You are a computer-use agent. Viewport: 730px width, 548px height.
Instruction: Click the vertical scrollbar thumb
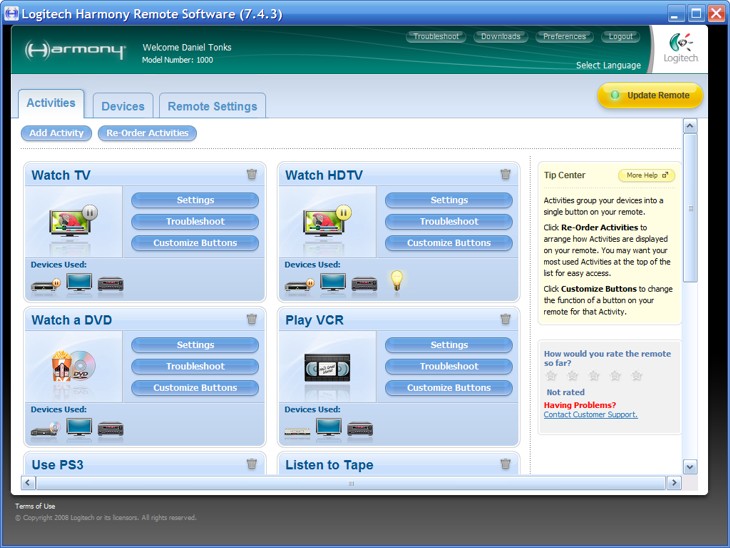coord(690,208)
